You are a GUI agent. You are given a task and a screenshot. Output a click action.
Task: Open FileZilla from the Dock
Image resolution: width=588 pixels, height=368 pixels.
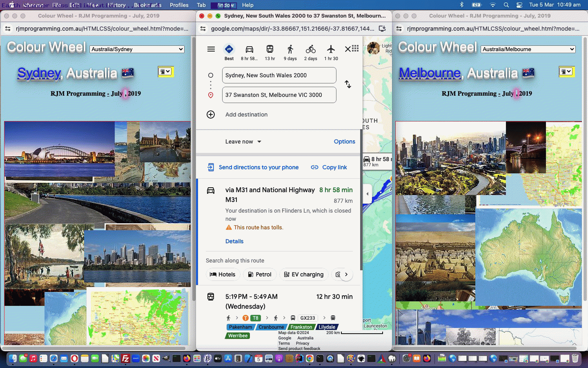click(125, 359)
